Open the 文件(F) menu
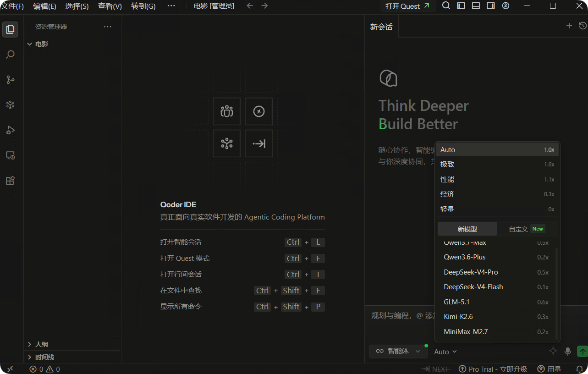 [12, 6]
